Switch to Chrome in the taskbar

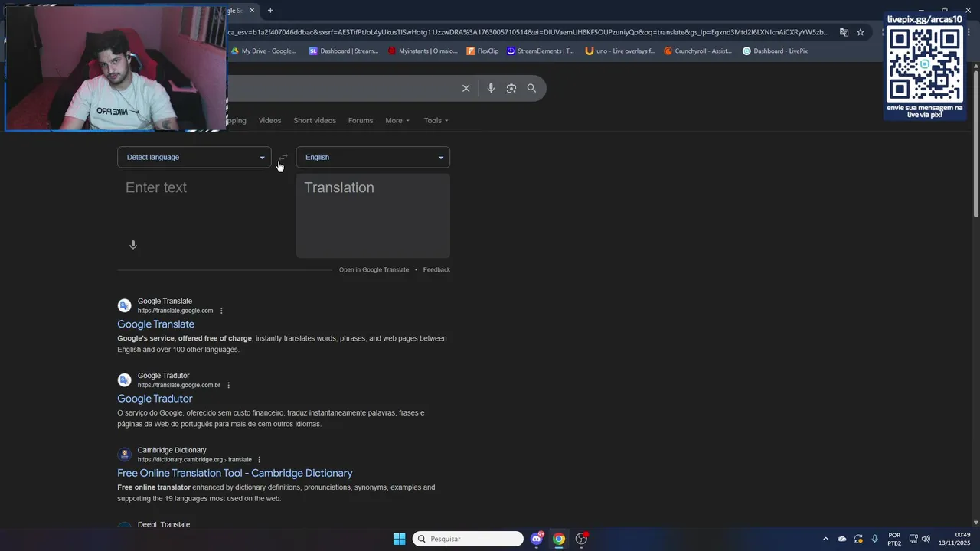pyautogui.click(x=559, y=539)
